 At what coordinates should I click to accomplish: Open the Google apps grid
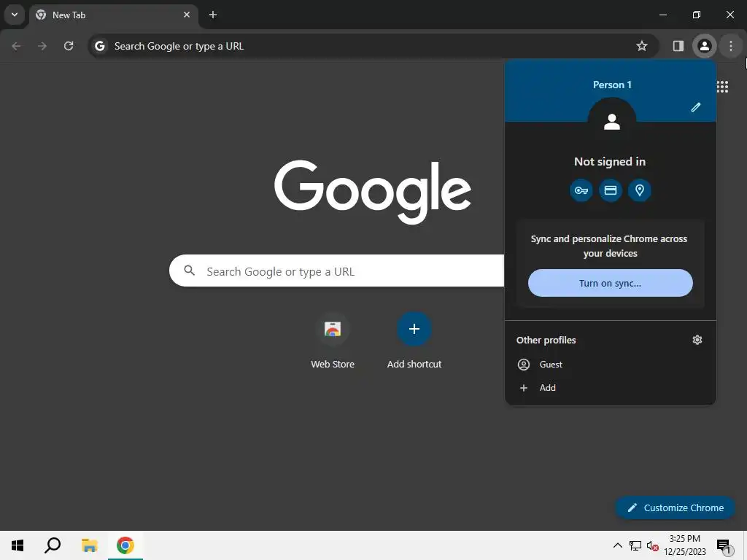722,87
